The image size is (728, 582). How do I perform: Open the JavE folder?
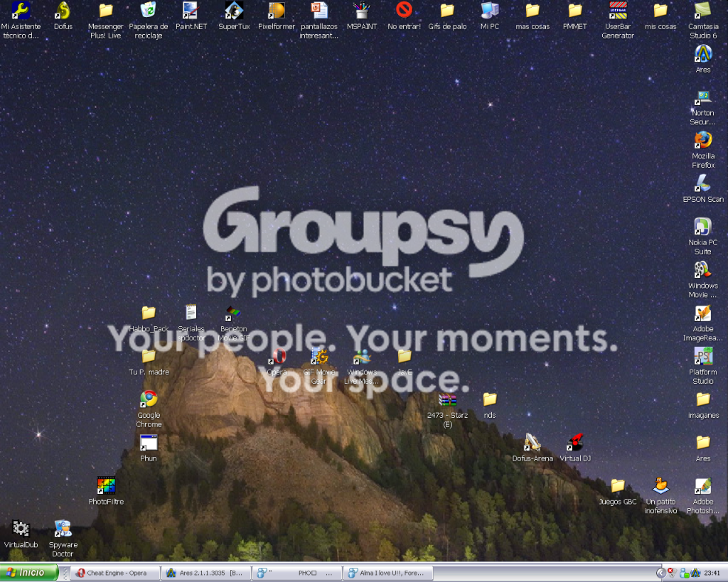(x=405, y=362)
